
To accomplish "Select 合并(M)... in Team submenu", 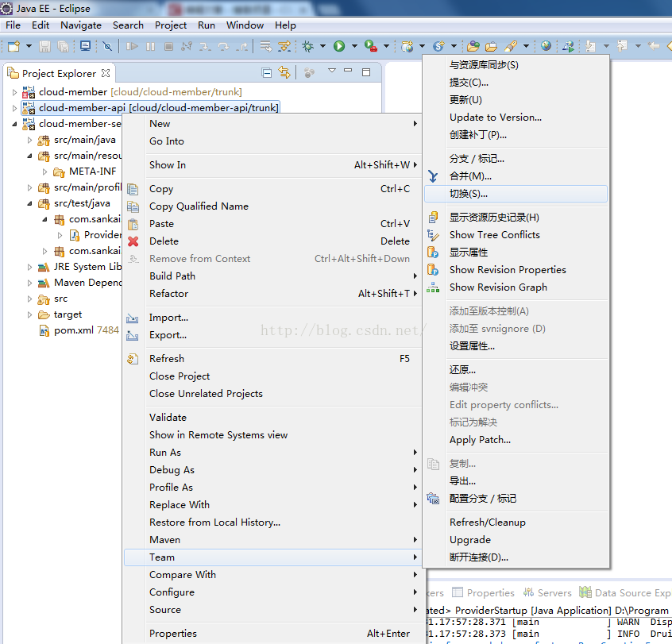I will [x=516, y=176].
